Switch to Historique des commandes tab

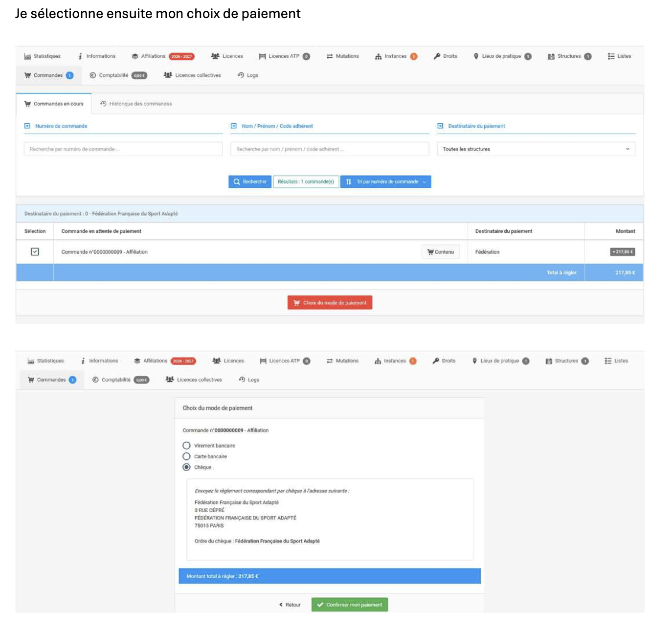coord(136,104)
